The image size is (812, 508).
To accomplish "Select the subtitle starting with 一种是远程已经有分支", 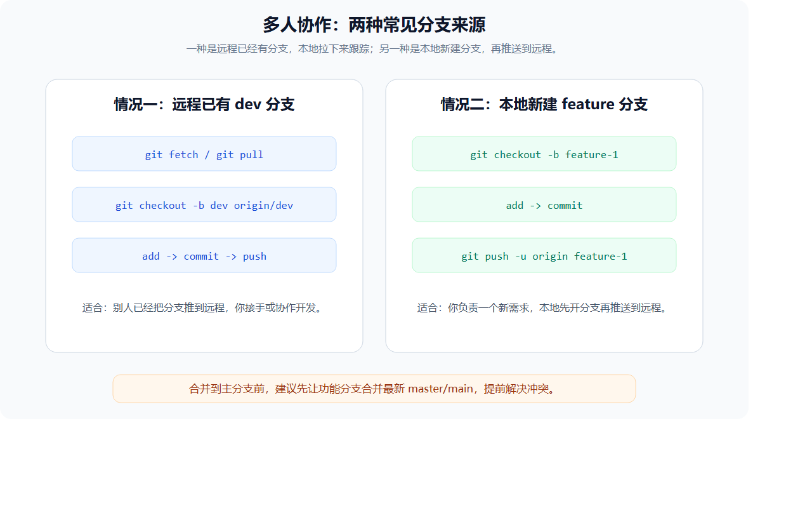I will (374, 49).
